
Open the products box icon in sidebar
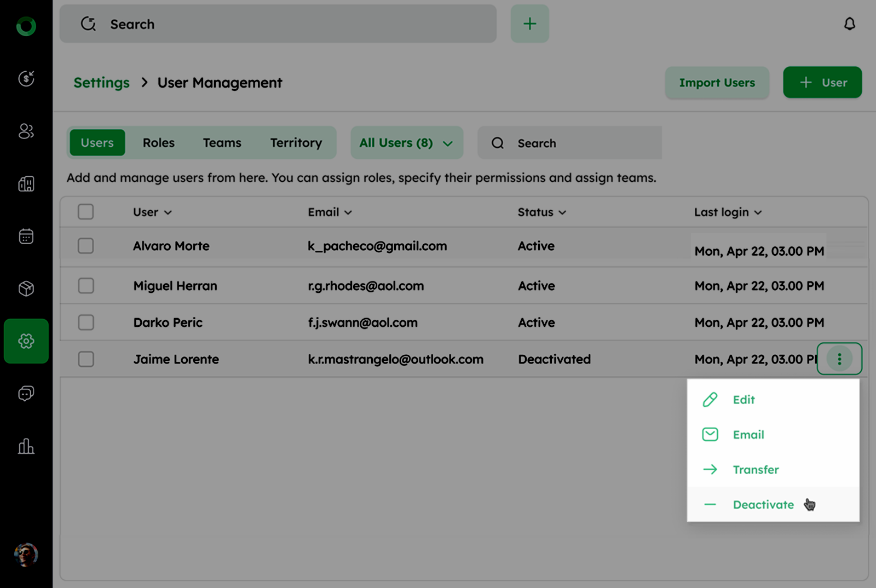[26, 289]
